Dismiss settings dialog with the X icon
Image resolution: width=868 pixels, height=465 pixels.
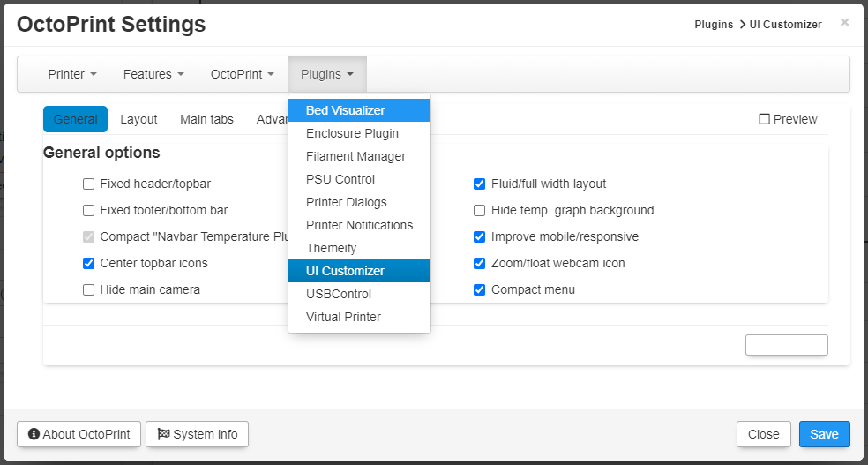(x=844, y=22)
